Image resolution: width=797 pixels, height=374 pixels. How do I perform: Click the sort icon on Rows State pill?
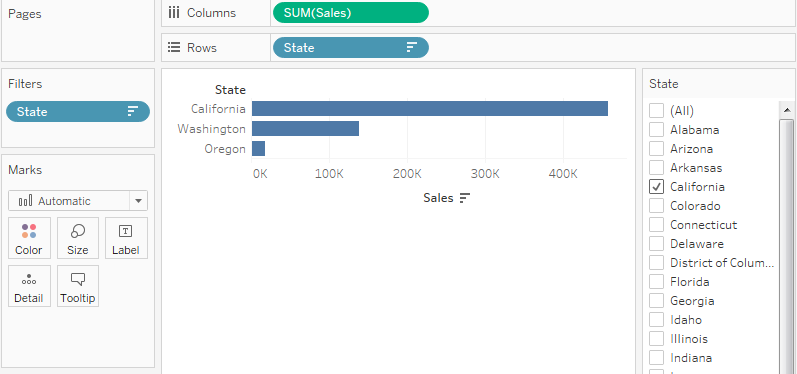[412, 48]
